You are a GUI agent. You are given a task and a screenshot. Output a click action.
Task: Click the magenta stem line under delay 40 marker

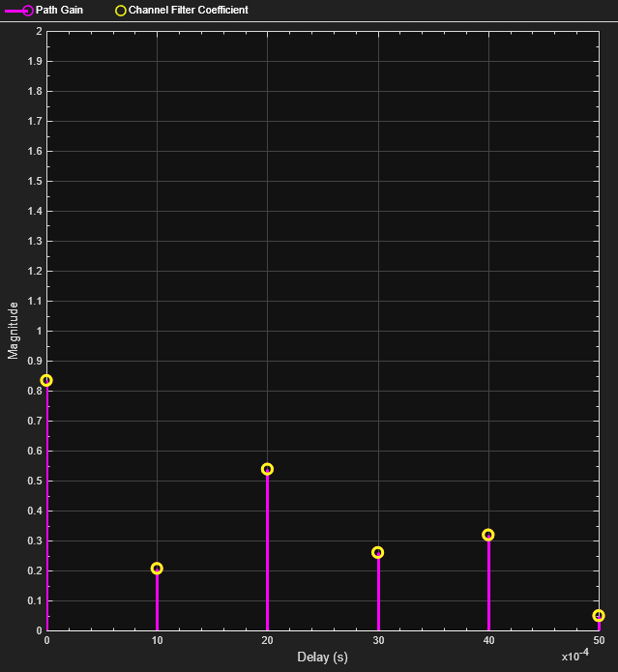pos(488,585)
